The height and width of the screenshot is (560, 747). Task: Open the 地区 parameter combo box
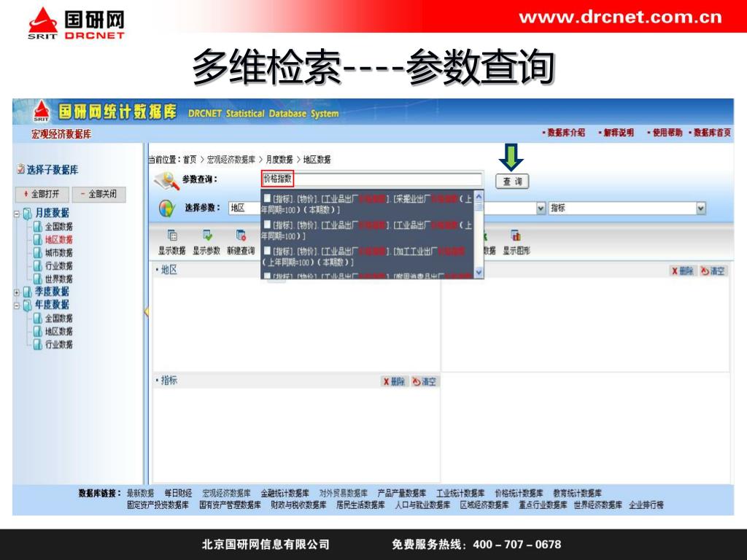(x=245, y=208)
